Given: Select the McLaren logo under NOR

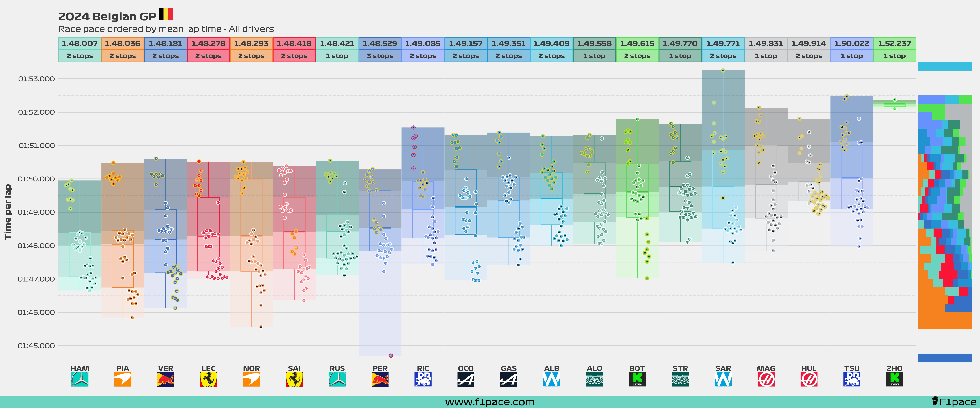Looking at the screenshot, I should tap(251, 379).
